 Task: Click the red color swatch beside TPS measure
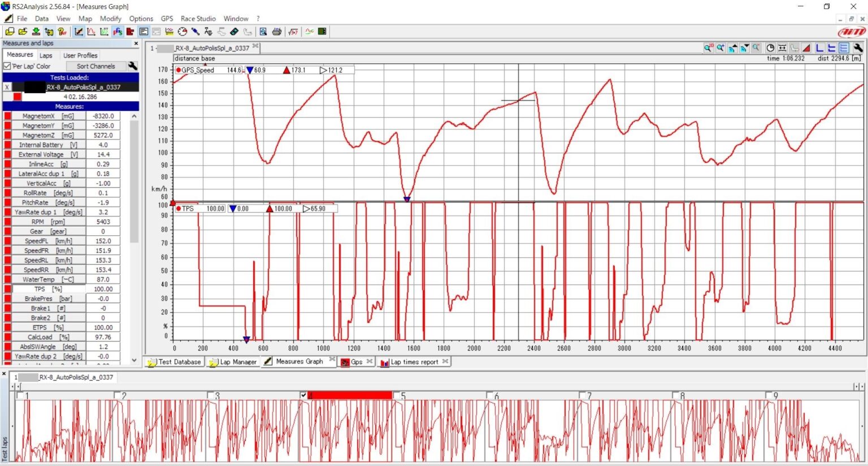(x=8, y=289)
